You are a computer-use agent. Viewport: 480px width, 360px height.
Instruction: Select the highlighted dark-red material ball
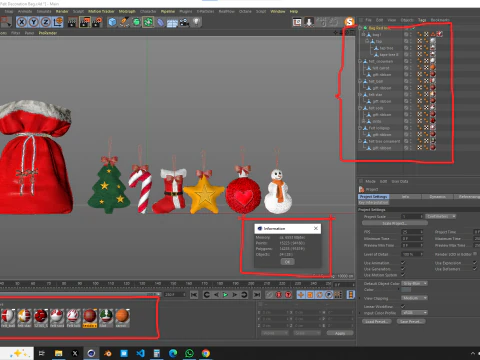90,315
